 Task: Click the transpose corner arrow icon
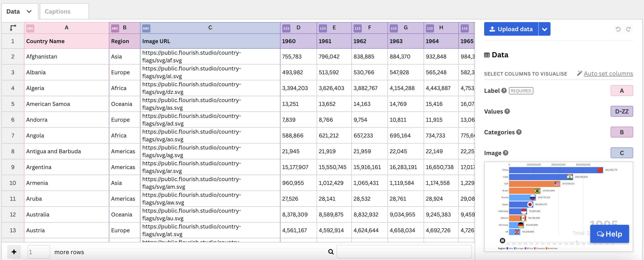(x=13, y=28)
